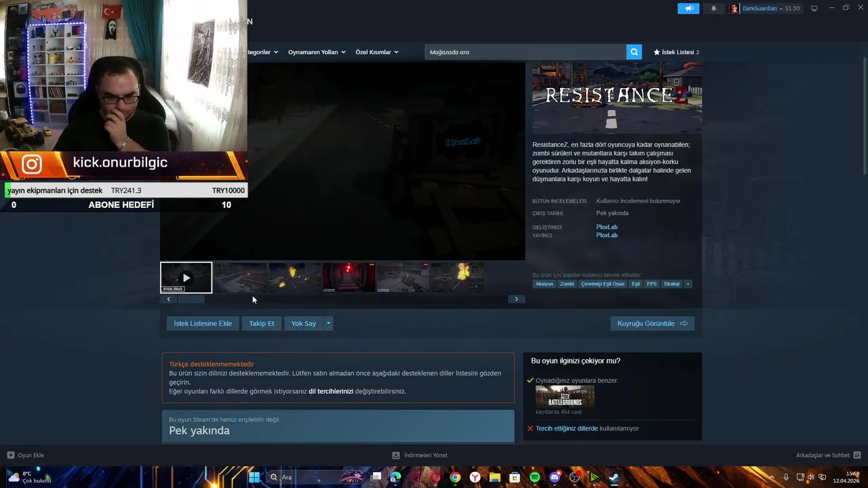Select the second media strip screenshot thumbnail

[240, 278]
